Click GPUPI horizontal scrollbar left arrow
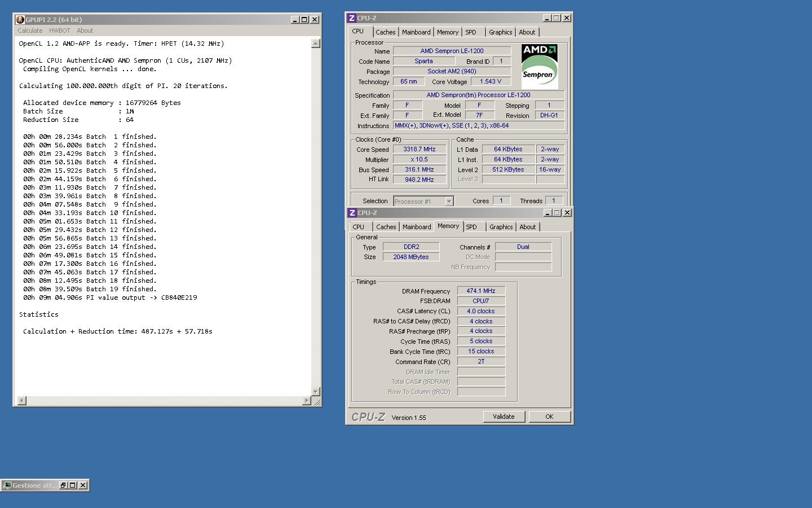The image size is (812, 508). pos(22,401)
